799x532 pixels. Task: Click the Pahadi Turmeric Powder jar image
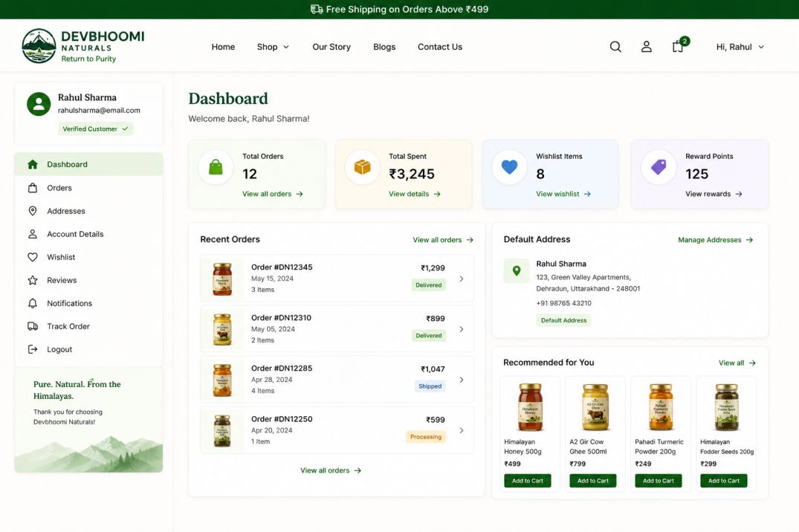coord(661,407)
